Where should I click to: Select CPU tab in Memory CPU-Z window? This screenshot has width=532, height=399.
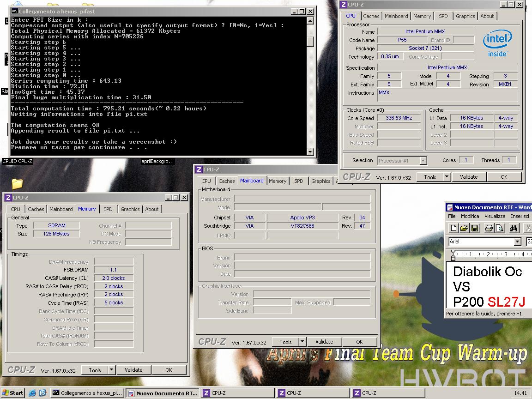click(x=16, y=209)
